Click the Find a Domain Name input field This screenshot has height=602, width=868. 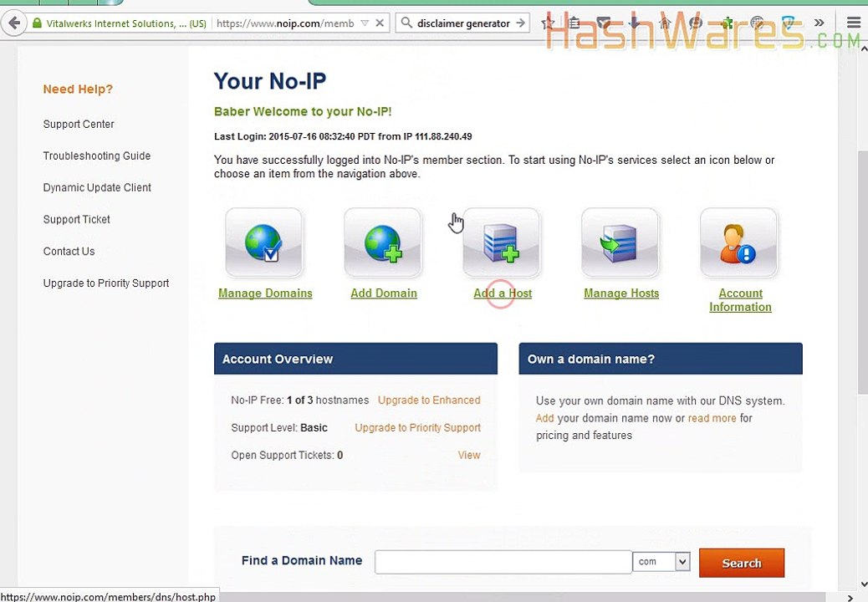[x=503, y=562]
